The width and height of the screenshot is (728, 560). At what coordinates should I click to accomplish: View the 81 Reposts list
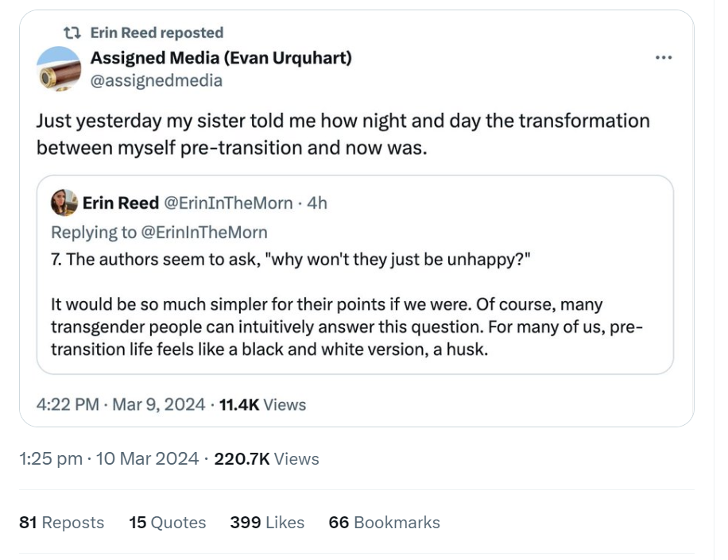coord(61,522)
